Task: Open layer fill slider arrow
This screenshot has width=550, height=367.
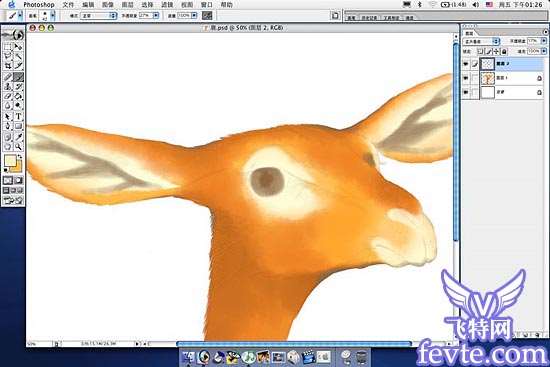Action: [543, 51]
